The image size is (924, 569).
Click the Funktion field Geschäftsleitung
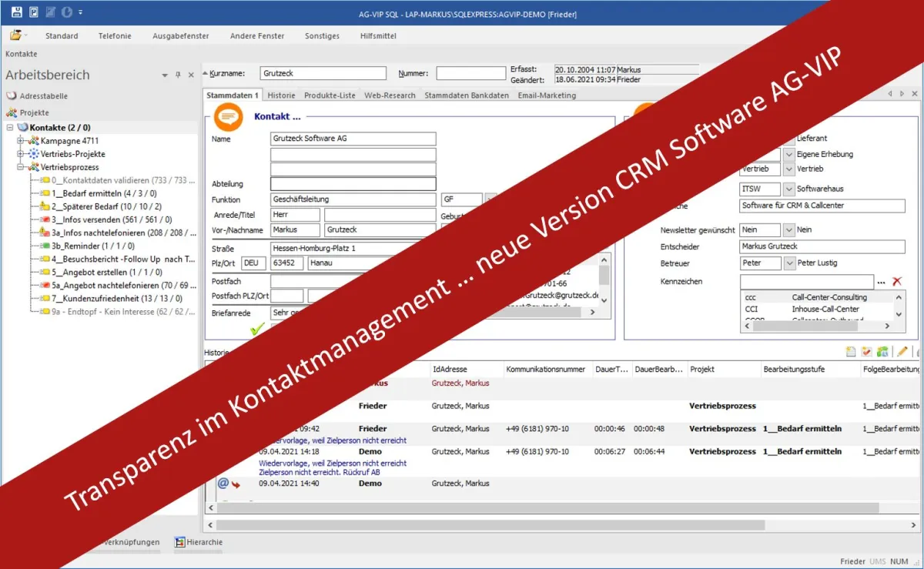pos(353,199)
